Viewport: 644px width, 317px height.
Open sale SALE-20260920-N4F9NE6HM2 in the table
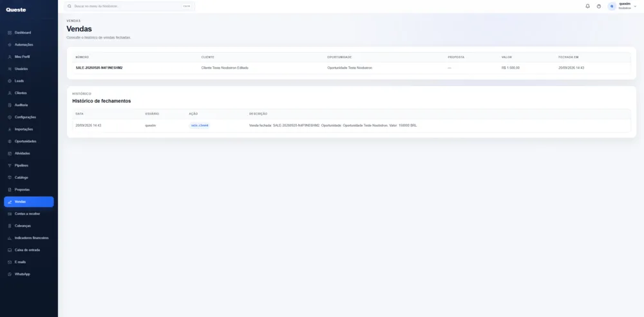(99, 68)
